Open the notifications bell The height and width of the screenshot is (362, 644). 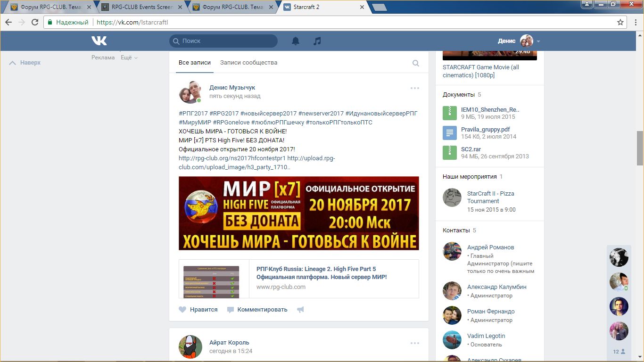(296, 41)
